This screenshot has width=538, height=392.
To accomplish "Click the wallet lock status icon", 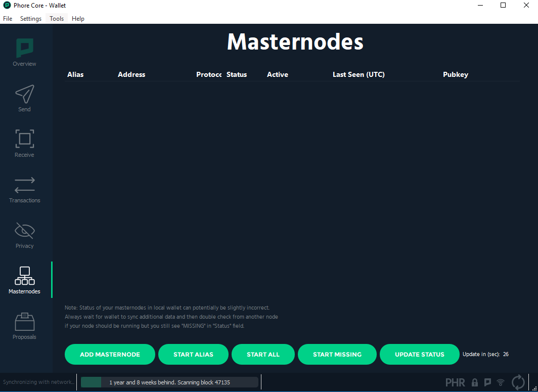I will point(475,382).
